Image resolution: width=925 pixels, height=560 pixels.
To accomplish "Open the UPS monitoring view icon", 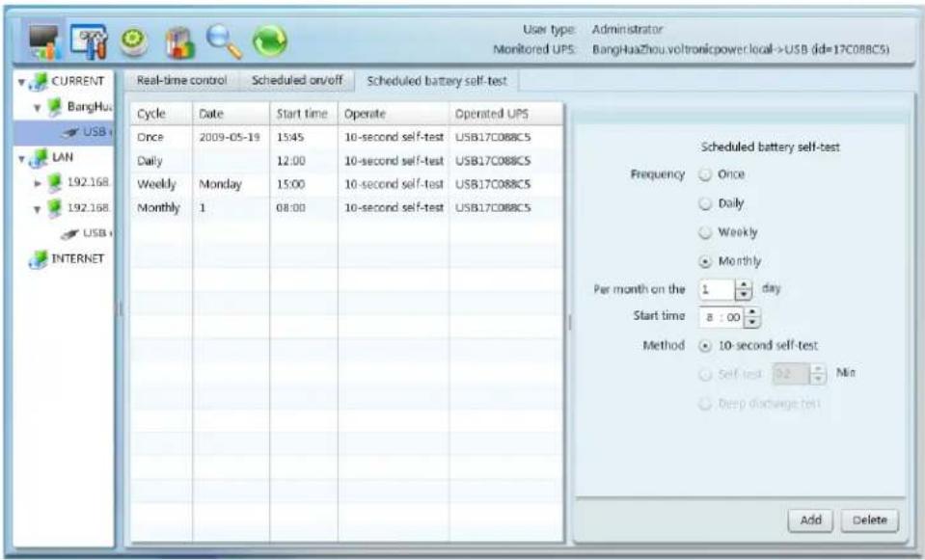I will (44, 41).
